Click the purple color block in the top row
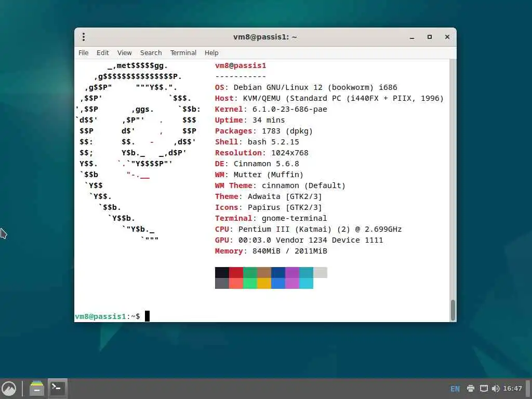The image size is (532, 399). [292, 272]
